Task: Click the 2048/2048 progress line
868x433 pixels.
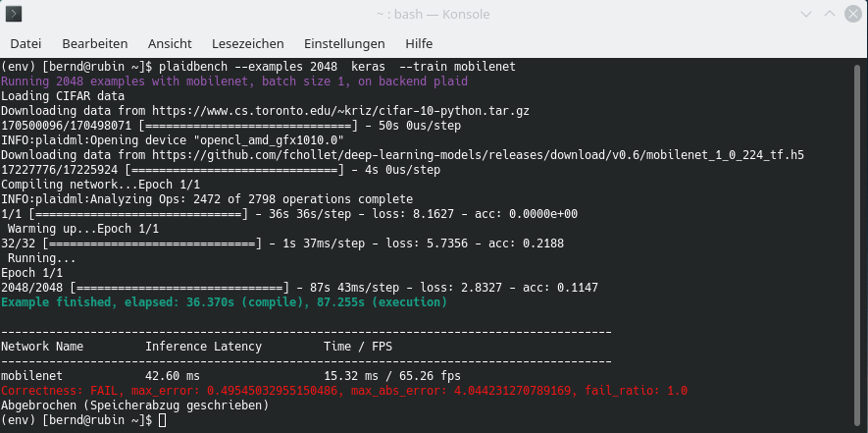Action: pyautogui.click(x=299, y=288)
